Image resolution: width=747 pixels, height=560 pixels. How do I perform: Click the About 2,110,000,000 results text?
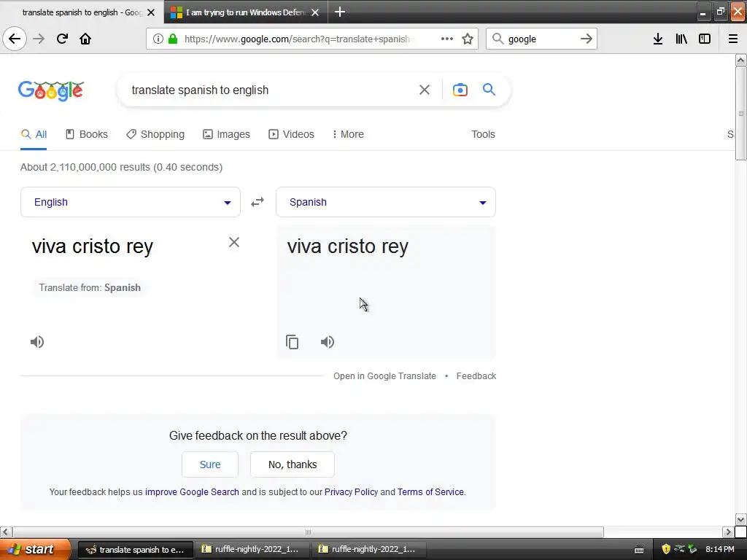tap(122, 167)
